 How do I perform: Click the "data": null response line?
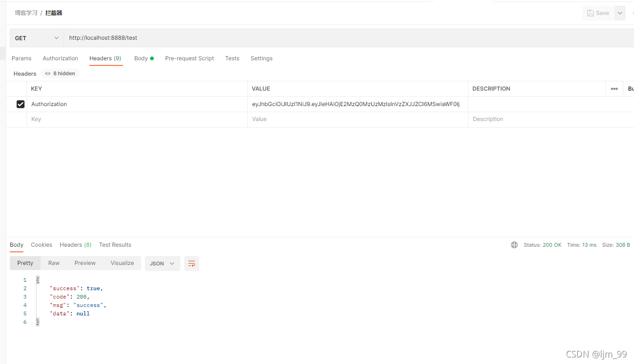coord(70,314)
